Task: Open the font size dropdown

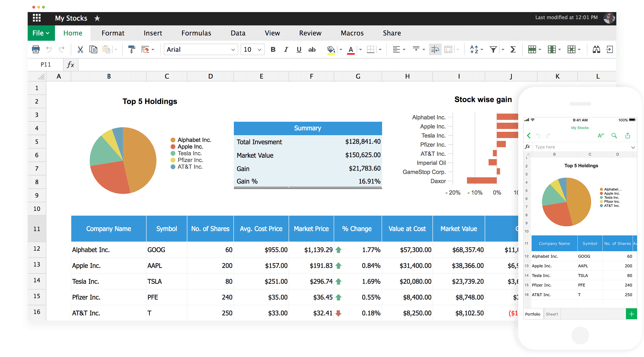Action: (260, 49)
